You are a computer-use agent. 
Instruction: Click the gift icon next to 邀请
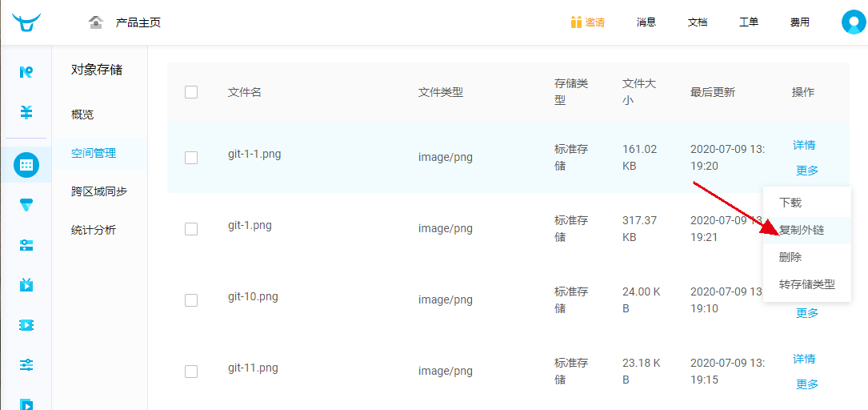pyautogui.click(x=576, y=22)
